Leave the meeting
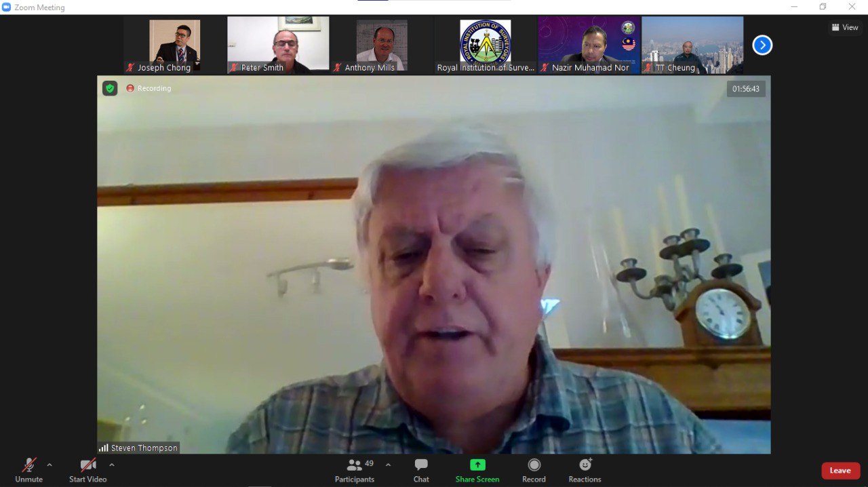868x487 pixels. pyautogui.click(x=840, y=471)
